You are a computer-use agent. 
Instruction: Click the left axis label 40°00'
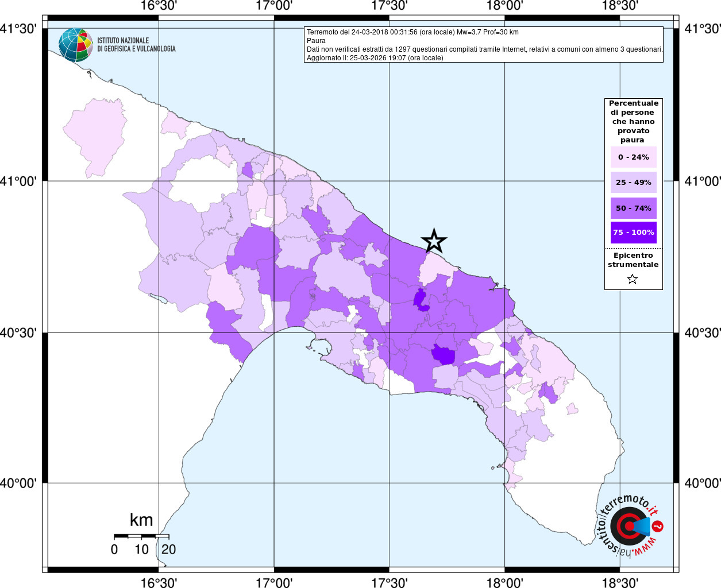point(18,483)
